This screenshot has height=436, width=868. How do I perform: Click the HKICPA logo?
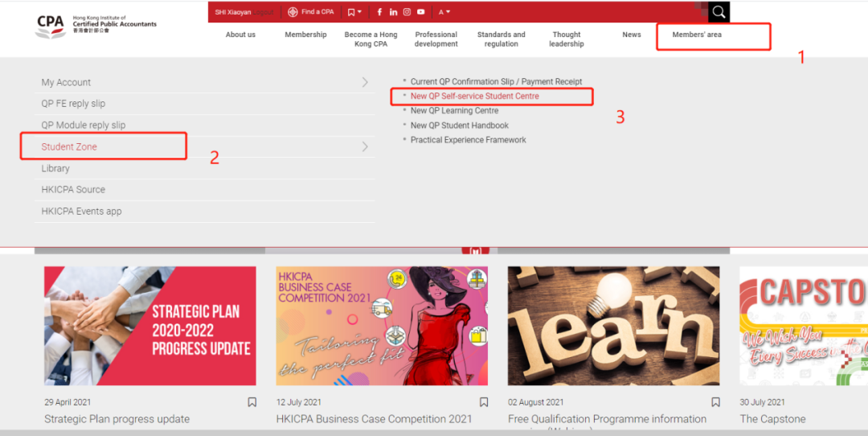[x=96, y=26]
